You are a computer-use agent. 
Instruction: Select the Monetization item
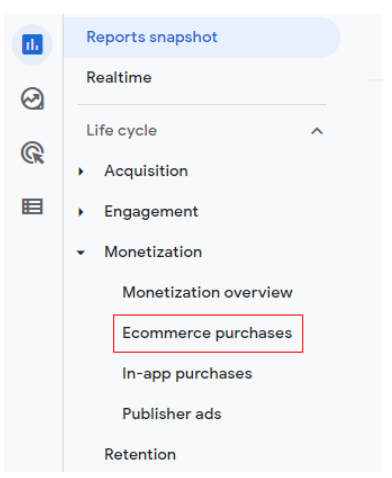[x=153, y=252]
